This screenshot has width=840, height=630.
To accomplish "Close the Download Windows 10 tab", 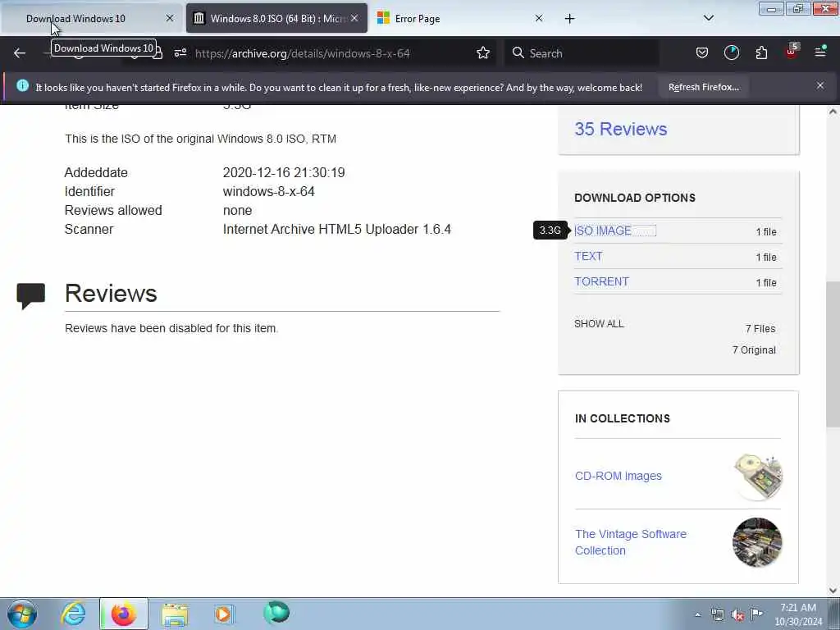I will tap(170, 18).
